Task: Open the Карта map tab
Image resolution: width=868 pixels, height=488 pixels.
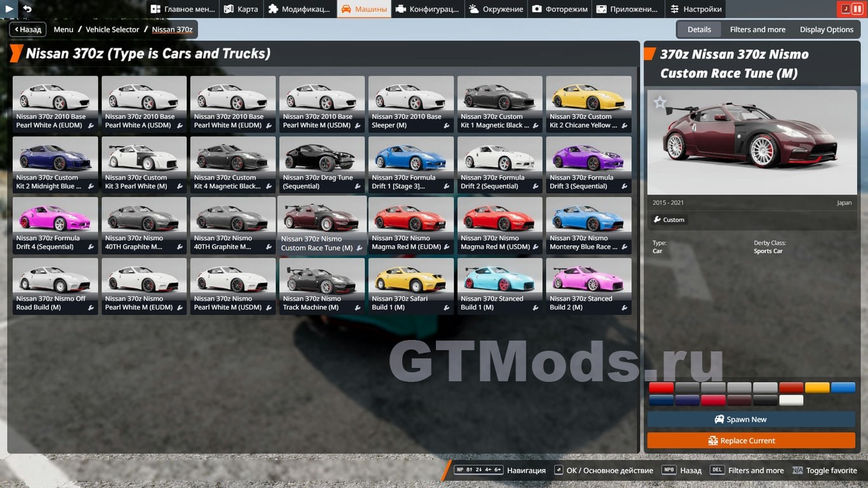Action: coord(241,10)
